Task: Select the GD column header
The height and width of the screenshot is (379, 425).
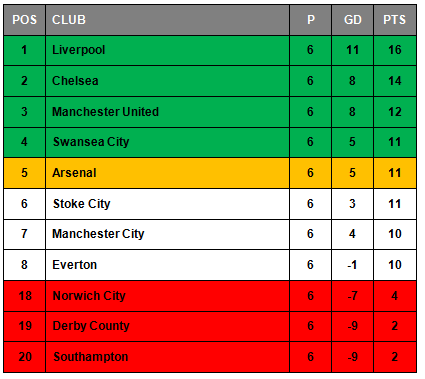Action: [x=352, y=20]
